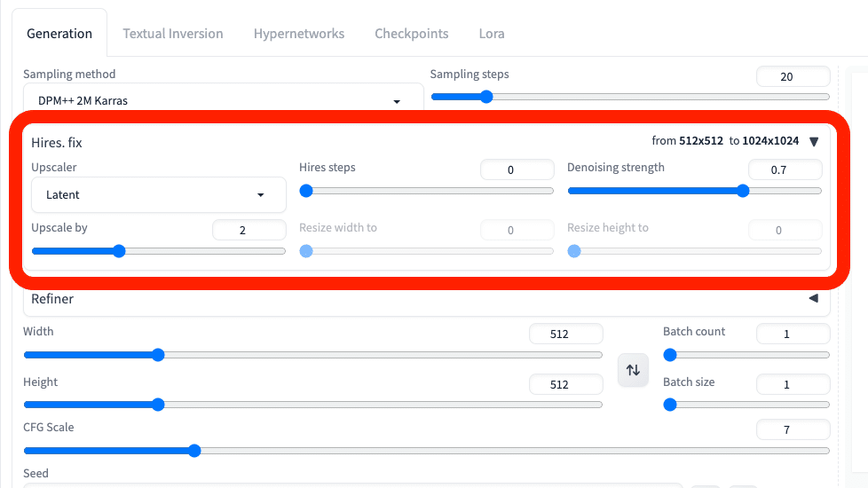Click the Denoising strength slider handle
Image resolution: width=868 pixels, height=488 pixels.
743,191
